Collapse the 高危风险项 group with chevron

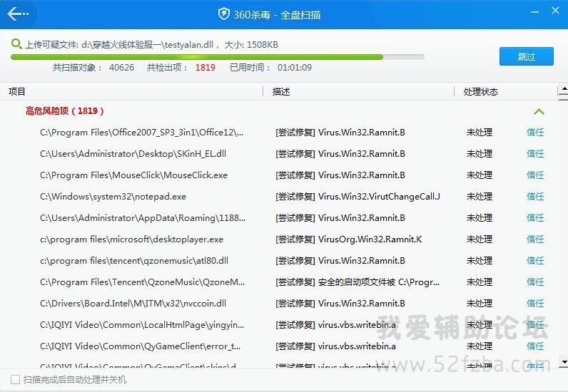[x=539, y=111]
